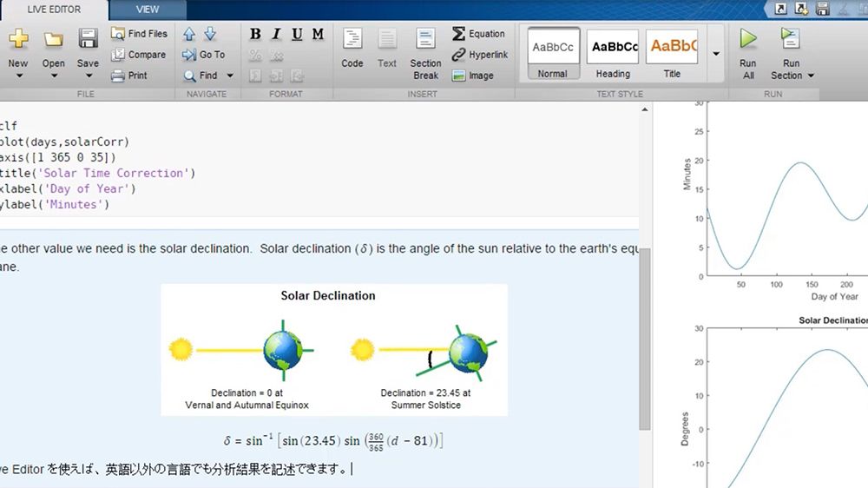Viewport: 868px width, 488px height.
Task: Expand the text style gallery dropdown
Action: [x=716, y=54]
